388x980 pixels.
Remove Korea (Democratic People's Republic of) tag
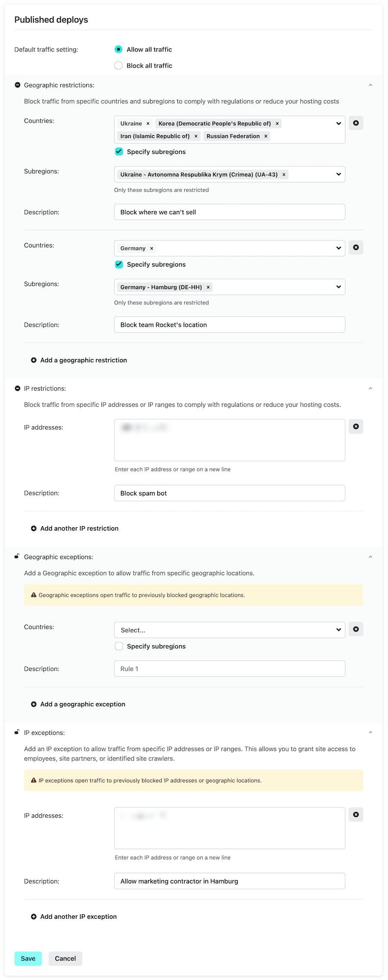point(277,123)
